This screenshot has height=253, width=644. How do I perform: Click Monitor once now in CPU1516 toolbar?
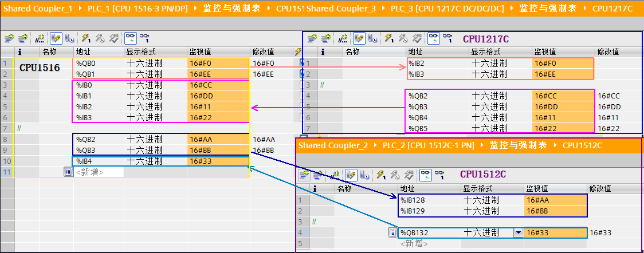tap(144, 38)
